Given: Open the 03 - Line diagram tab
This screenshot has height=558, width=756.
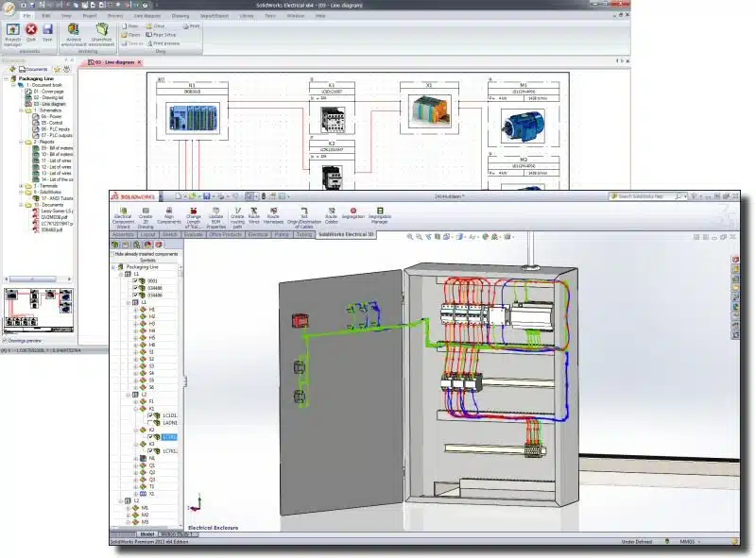Looking at the screenshot, I should 112,62.
